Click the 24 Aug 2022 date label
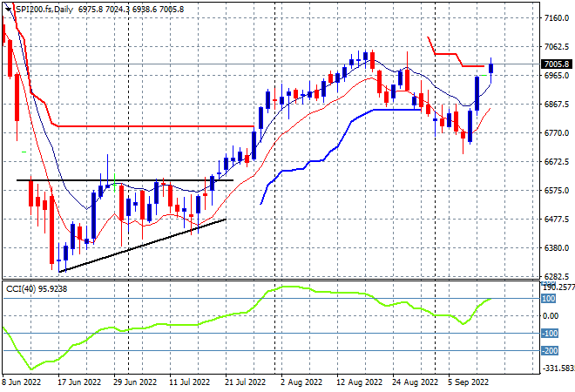 point(415,382)
